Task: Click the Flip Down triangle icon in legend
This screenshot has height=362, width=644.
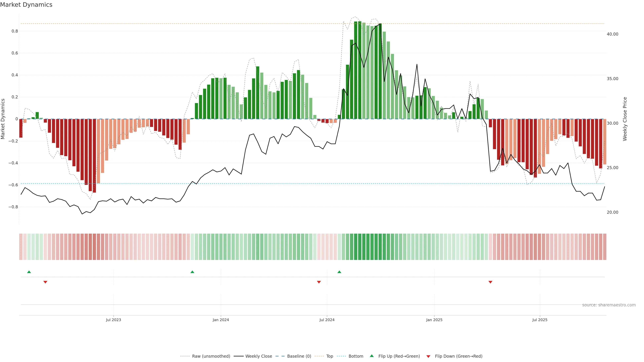Action: [428, 356]
